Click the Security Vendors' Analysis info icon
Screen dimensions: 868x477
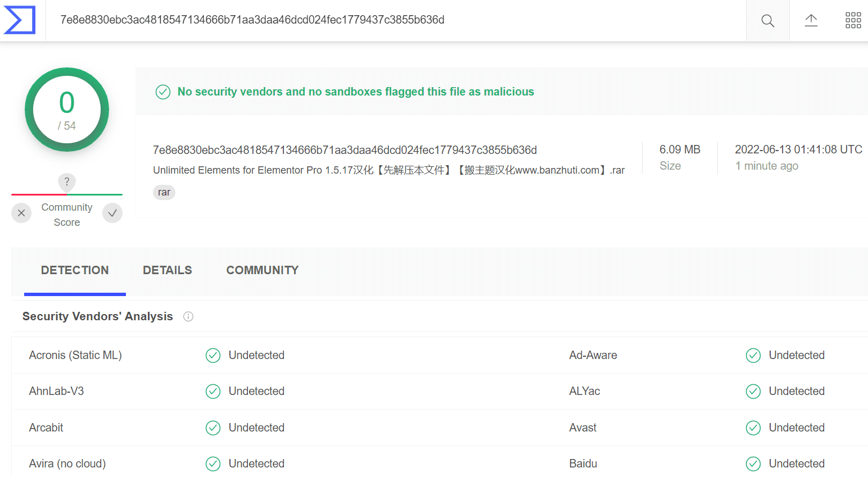point(188,316)
